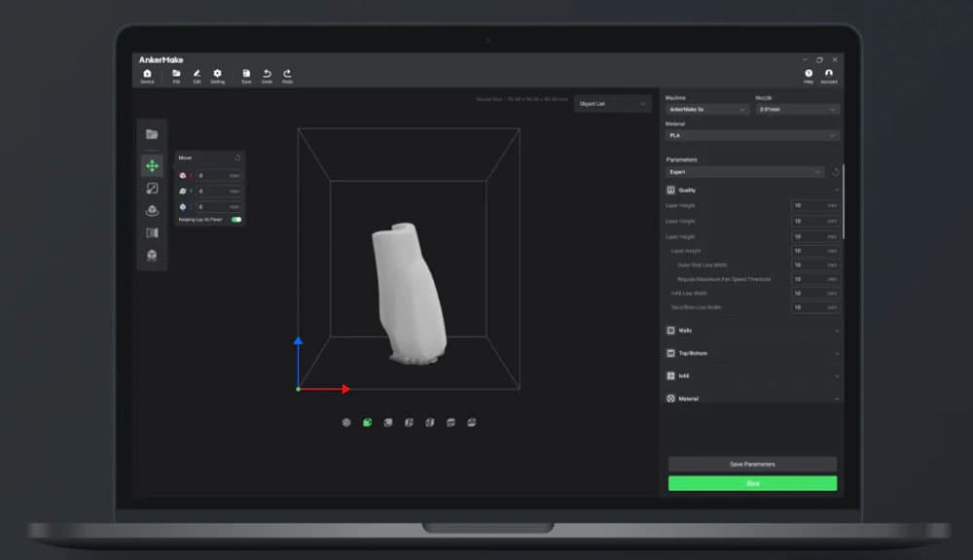This screenshot has width=973, height=560.
Task: Open the Support tool at the sidebar bottom
Action: [x=152, y=255]
